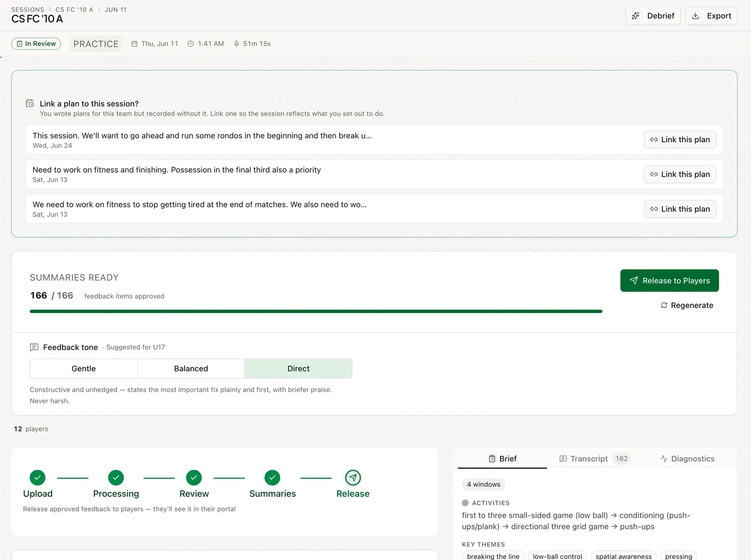Click the Upload step checkmark circle
The image size is (751, 560).
[38, 478]
